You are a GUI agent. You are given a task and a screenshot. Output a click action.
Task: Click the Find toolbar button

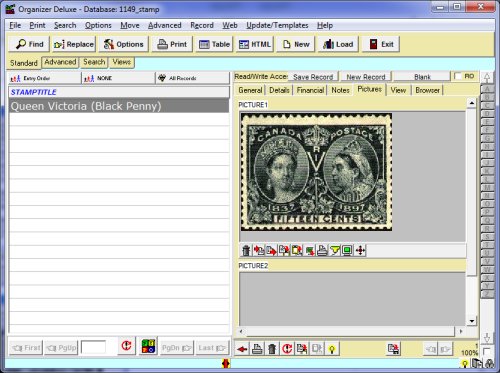point(29,44)
